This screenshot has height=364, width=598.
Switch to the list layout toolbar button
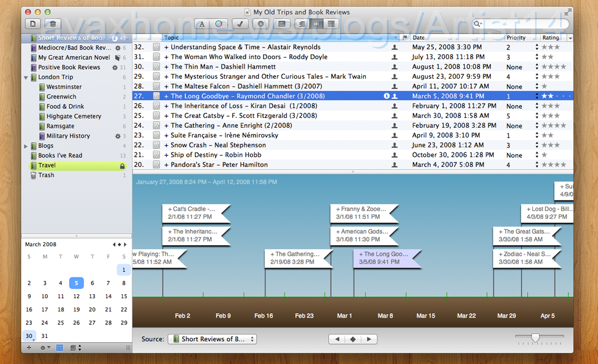(x=302, y=24)
